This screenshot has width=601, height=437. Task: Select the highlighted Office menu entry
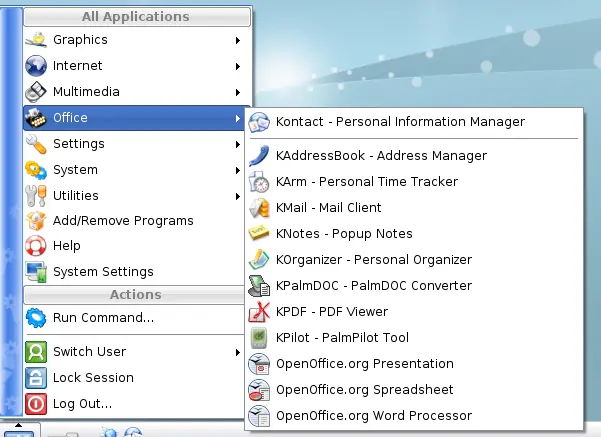coord(134,118)
